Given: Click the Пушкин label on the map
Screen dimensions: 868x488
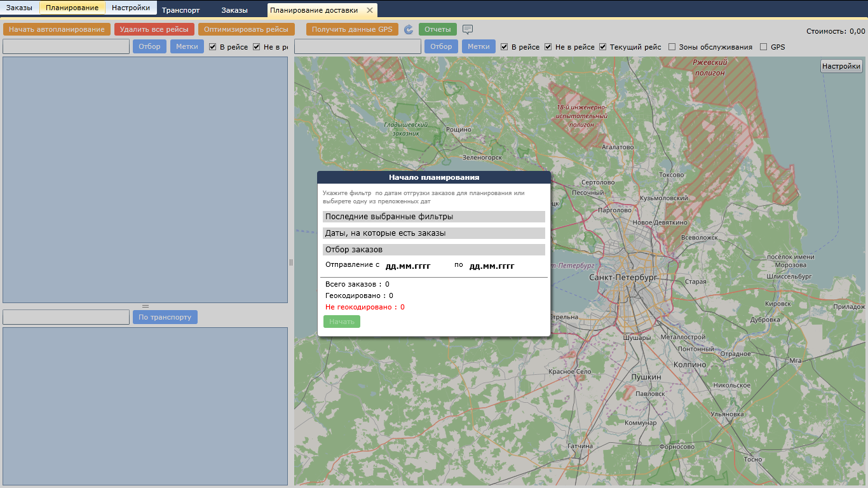Looking at the screenshot, I should click(646, 377).
